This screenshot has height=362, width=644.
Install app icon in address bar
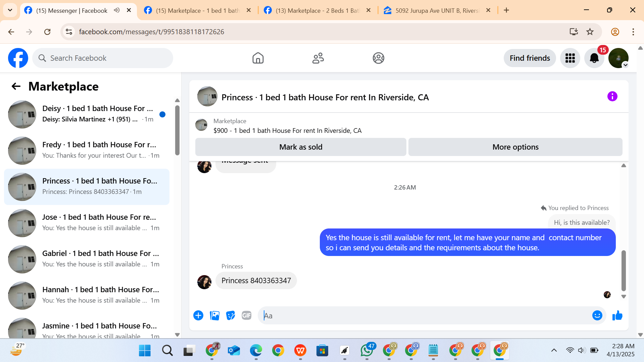tap(574, 32)
